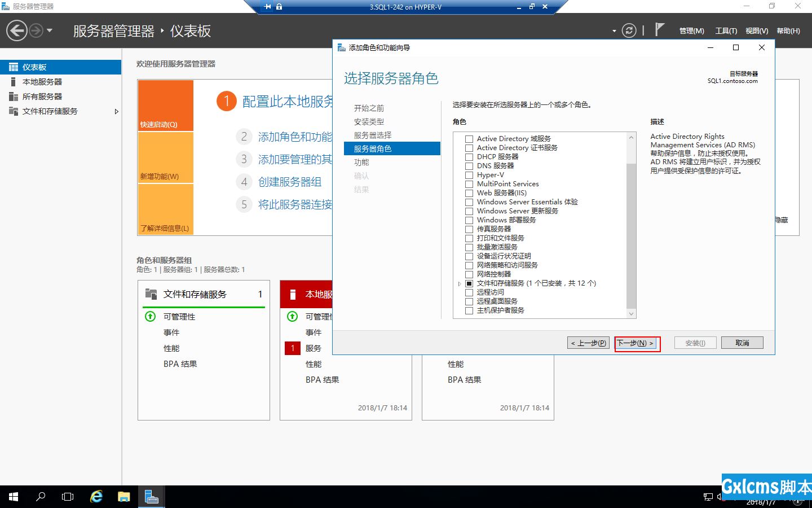Check the MultiPoint Services role

click(x=469, y=184)
